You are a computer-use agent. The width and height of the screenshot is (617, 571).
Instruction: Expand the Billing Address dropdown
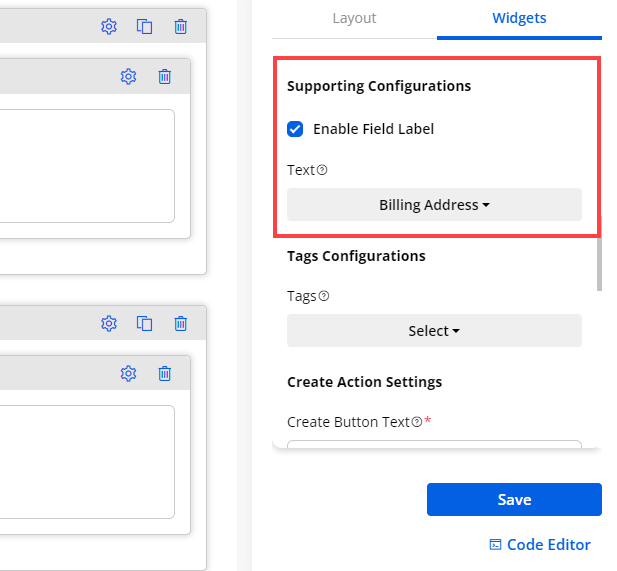(x=434, y=205)
